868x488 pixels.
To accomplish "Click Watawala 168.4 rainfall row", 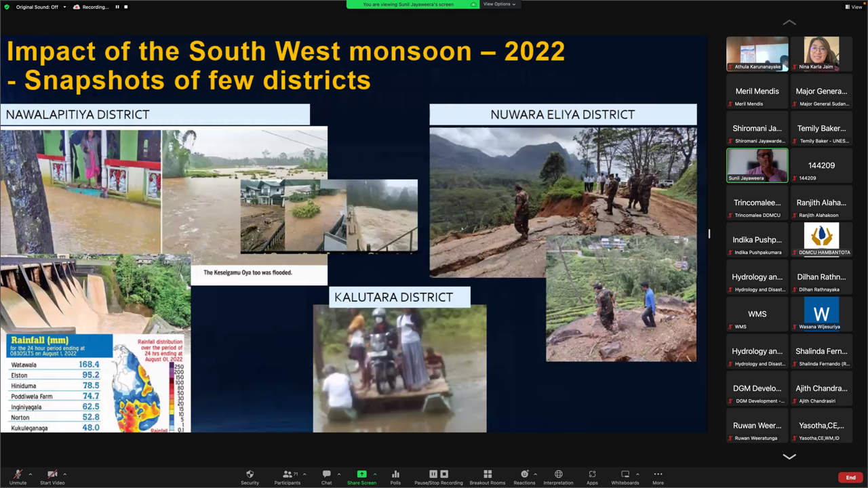I will coord(56,365).
